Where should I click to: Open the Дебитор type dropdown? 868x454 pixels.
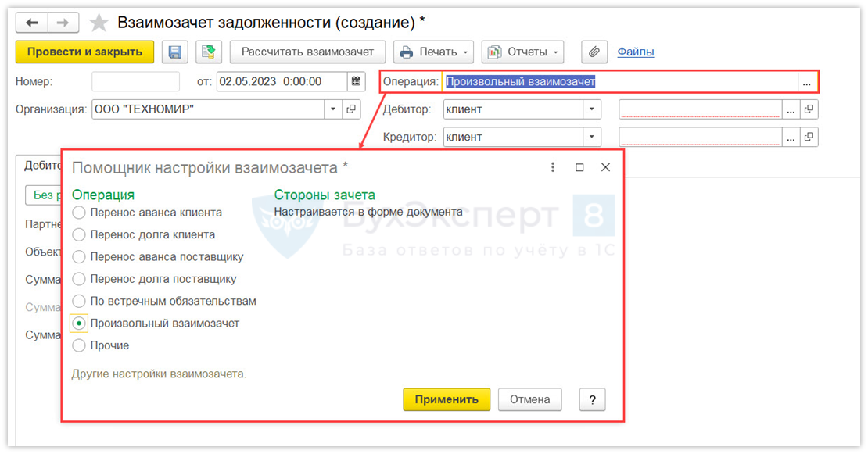[591, 109]
